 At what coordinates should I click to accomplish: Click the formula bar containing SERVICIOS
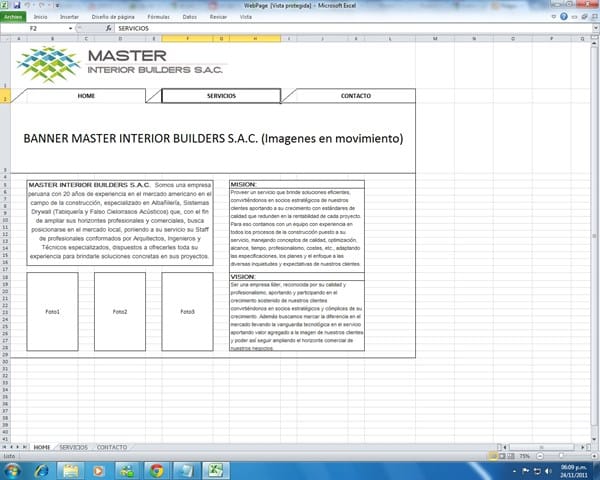tap(354, 28)
